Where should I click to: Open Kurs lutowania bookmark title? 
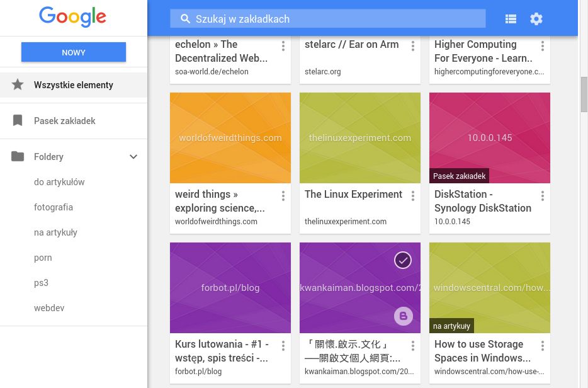coord(222,351)
